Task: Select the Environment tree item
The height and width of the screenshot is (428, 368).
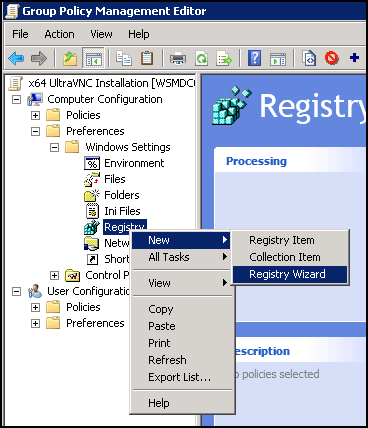Action: [134, 163]
